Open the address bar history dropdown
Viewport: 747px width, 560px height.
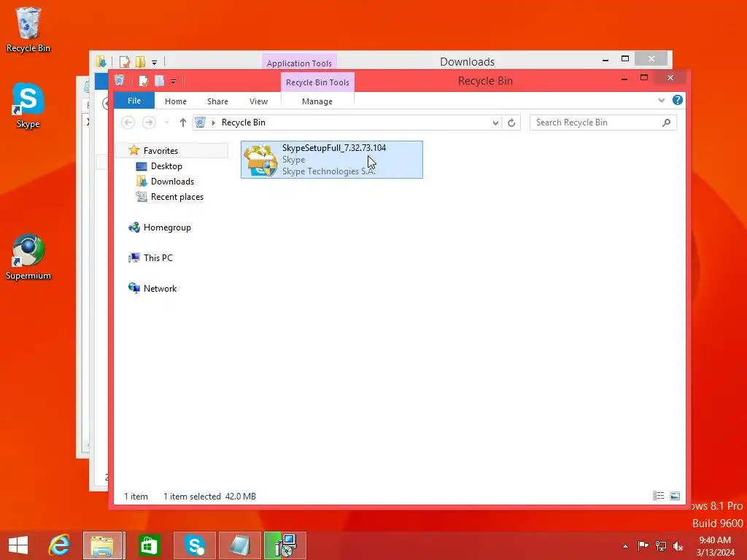tap(495, 122)
